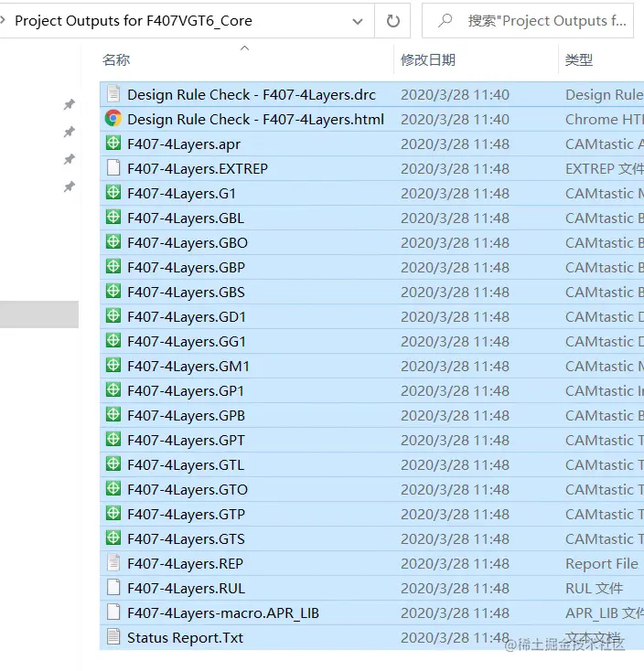
Task: Select file name F407-4Layers.REP
Action: [x=185, y=564]
